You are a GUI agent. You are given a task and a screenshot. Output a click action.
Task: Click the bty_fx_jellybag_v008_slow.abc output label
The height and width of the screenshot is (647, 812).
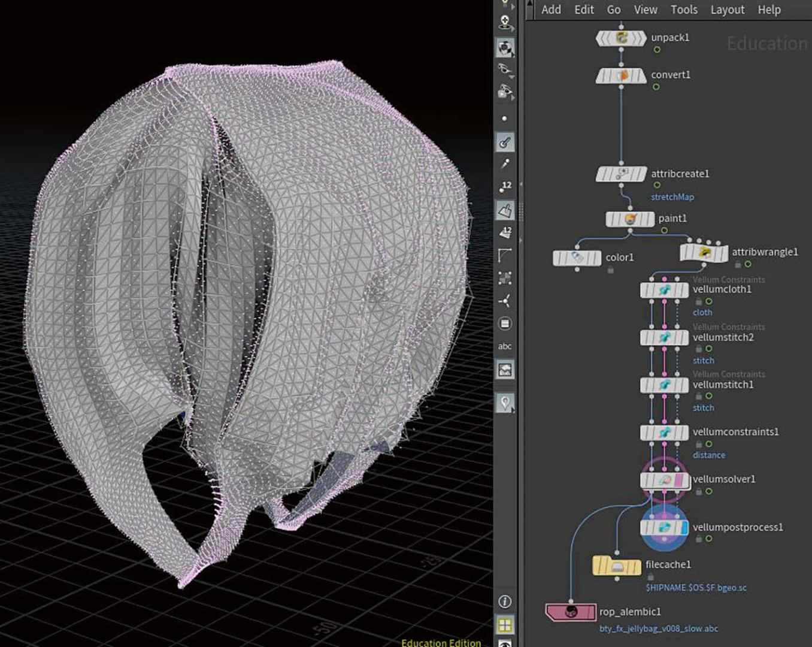pyautogui.click(x=659, y=628)
